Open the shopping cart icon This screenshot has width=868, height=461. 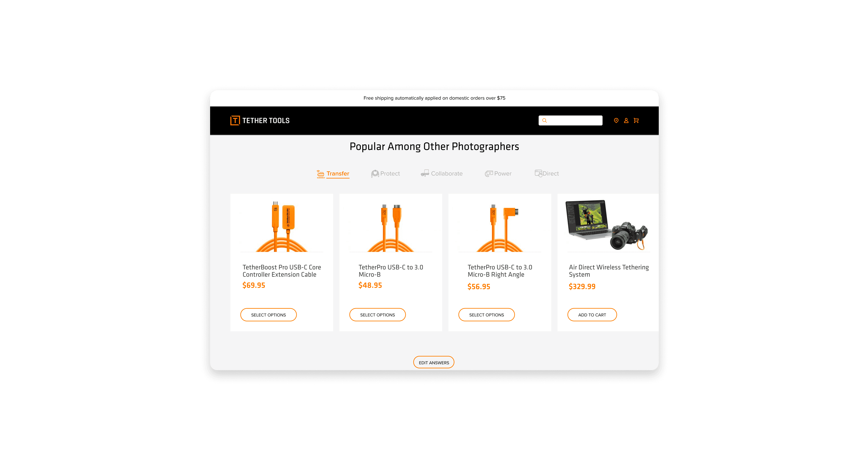pos(636,120)
